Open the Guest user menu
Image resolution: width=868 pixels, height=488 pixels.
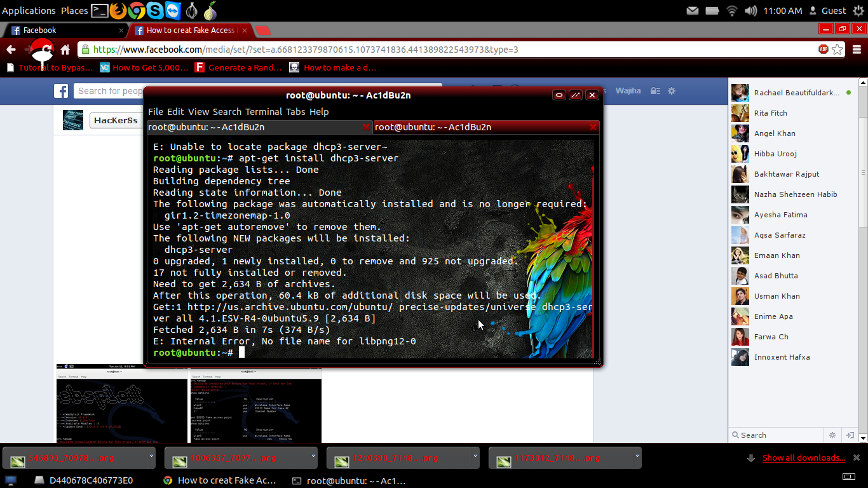point(827,11)
